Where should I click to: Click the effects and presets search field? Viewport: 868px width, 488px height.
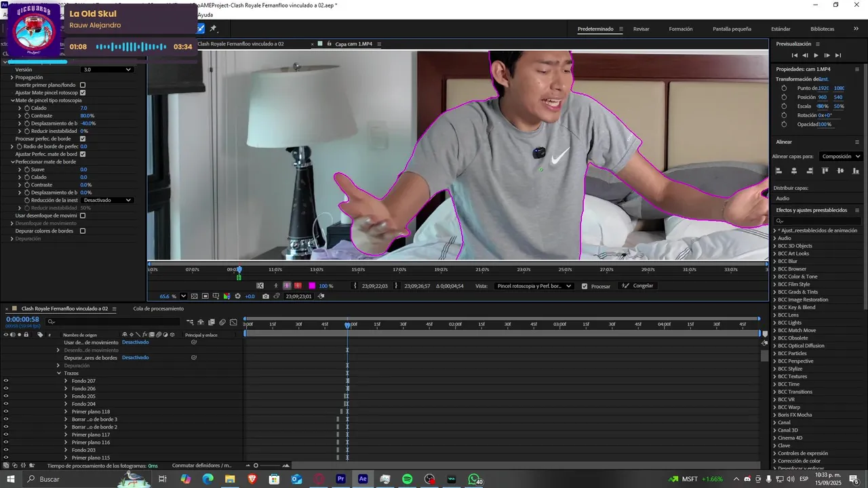(x=818, y=220)
